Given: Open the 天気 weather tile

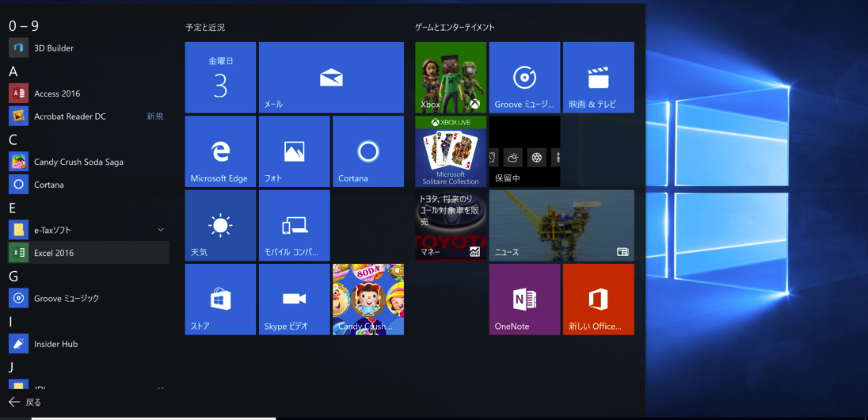Looking at the screenshot, I should 220,226.
